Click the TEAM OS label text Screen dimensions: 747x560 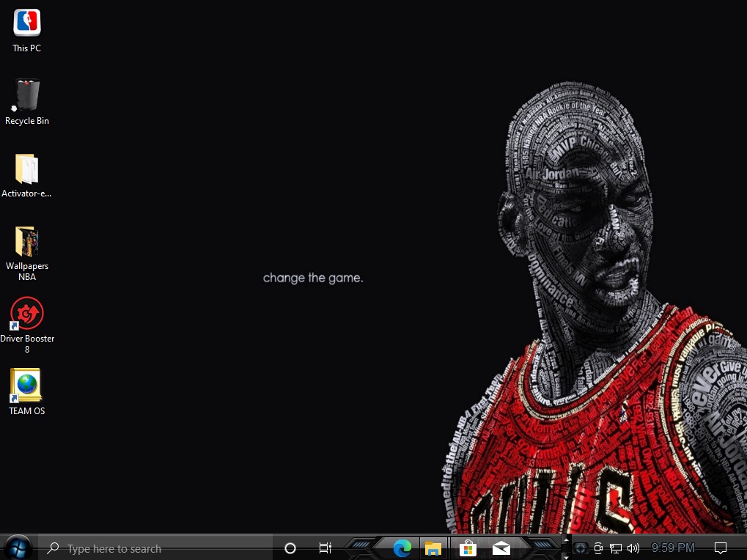click(x=26, y=411)
